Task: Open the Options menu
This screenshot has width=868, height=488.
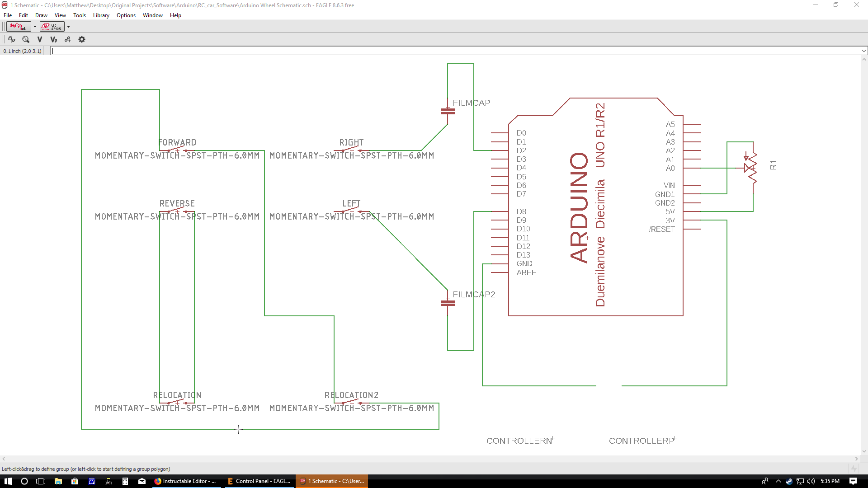Action: pyautogui.click(x=126, y=15)
